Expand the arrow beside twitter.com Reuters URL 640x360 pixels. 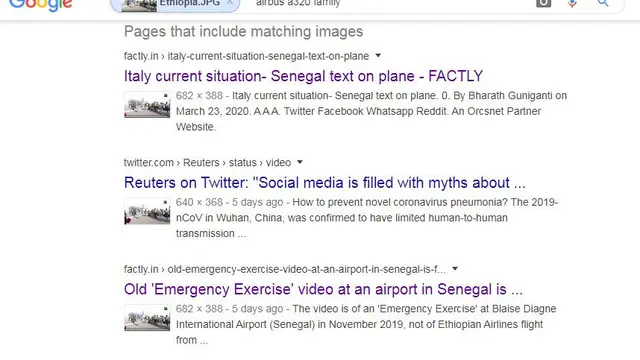coord(300,162)
